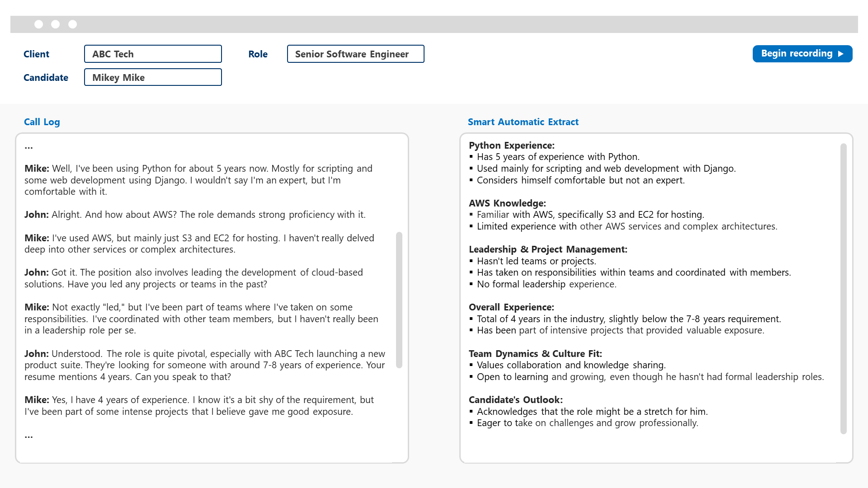Click the AWS Knowledge section title
The image size is (868, 488).
pyautogui.click(x=507, y=203)
